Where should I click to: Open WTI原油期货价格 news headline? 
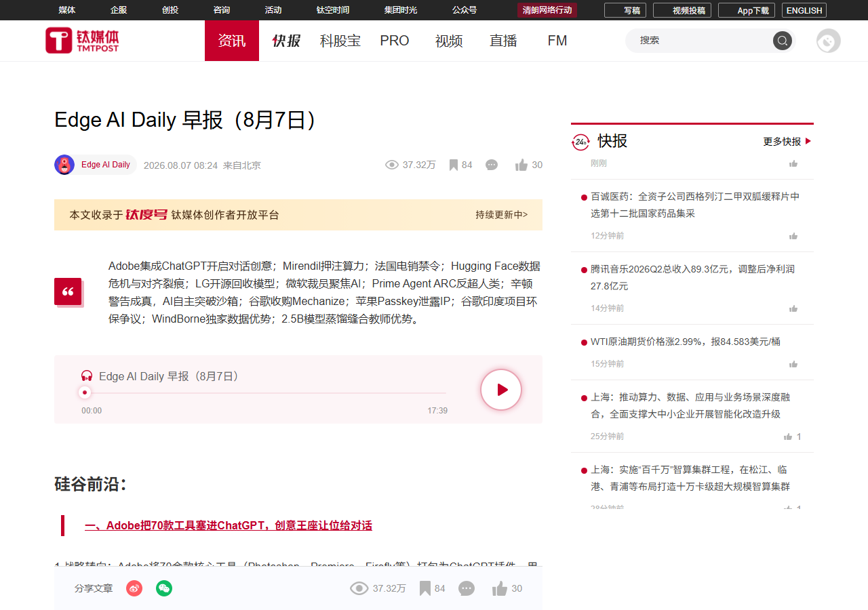pyautogui.click(x=686, y=342)
